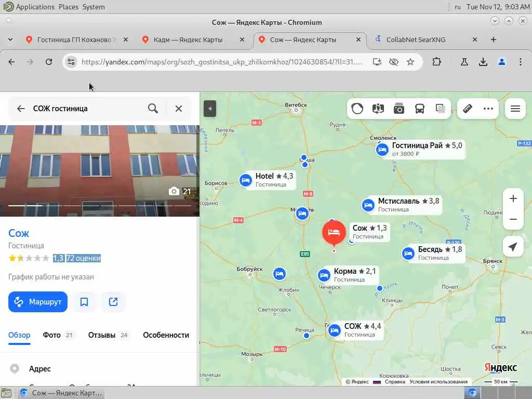Open Chromium three-dot menu
Viewport: 532px width, 399px height.
tap(521, 62)
